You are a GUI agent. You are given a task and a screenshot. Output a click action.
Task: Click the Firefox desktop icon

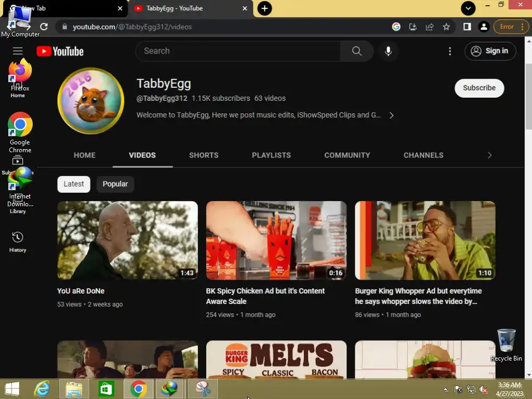tap(20, 75)
